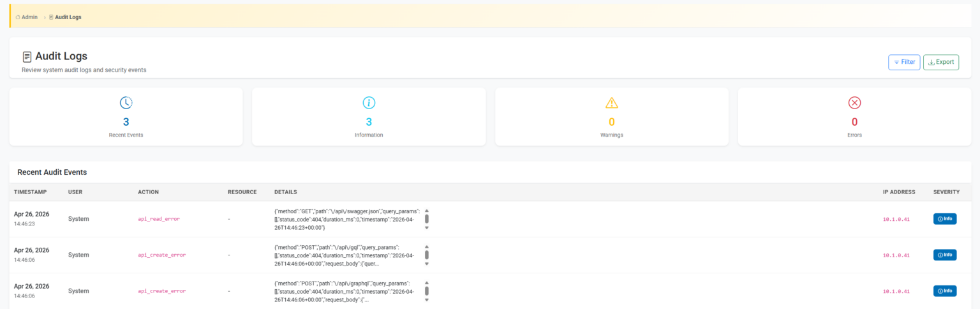
Task: Click api_create_error in the gql row
Action: coord(162,255)
